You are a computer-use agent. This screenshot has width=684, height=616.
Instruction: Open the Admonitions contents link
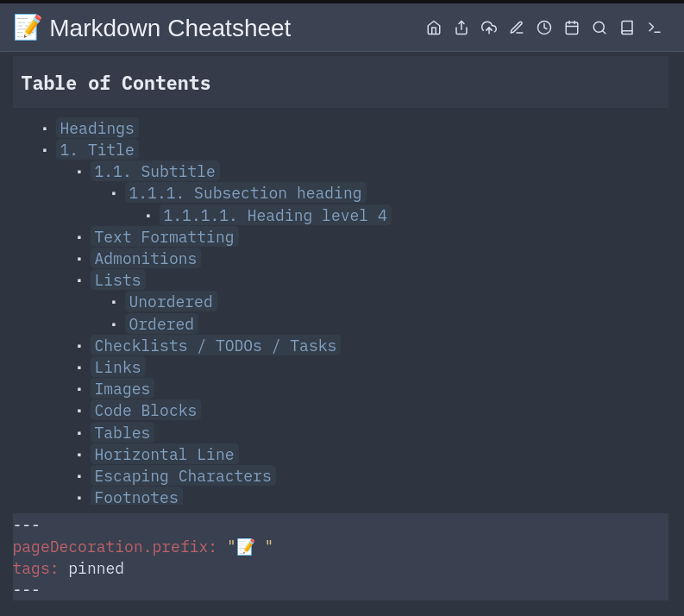click(146, 259)
